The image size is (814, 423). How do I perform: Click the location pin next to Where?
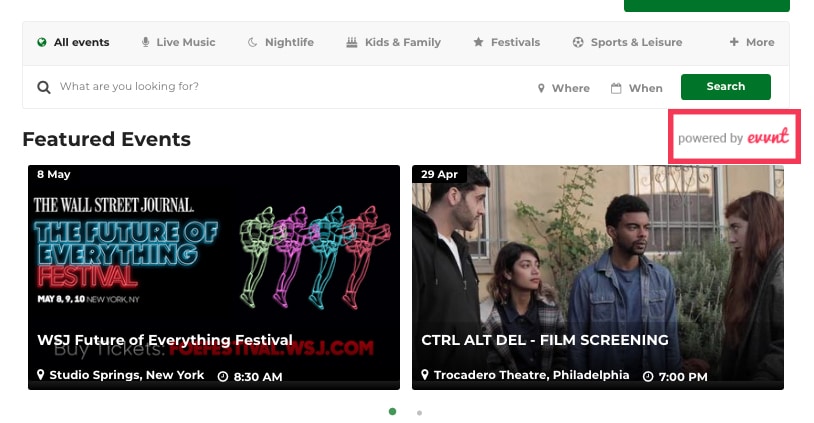point(541,88)
